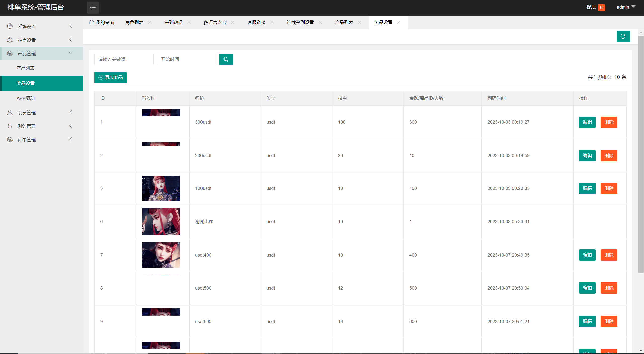This screenshot has width=644, height=354.
Task: Edit the usdt400 prize row
Action: (x=587, y=255)
